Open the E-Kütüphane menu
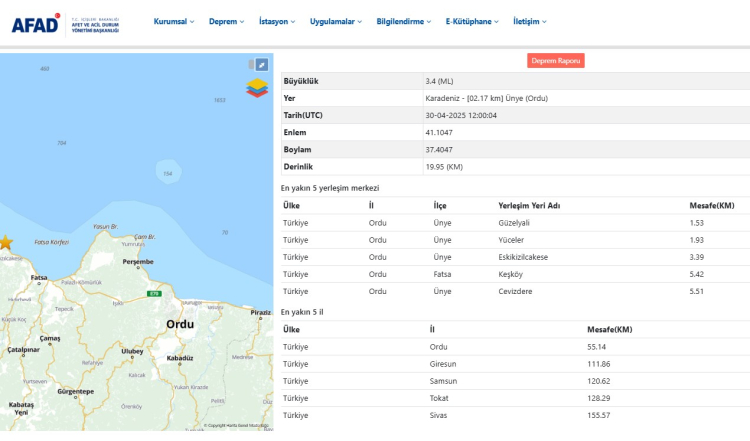This screenshot has width=750, height=441. click(x=472, y=21)
